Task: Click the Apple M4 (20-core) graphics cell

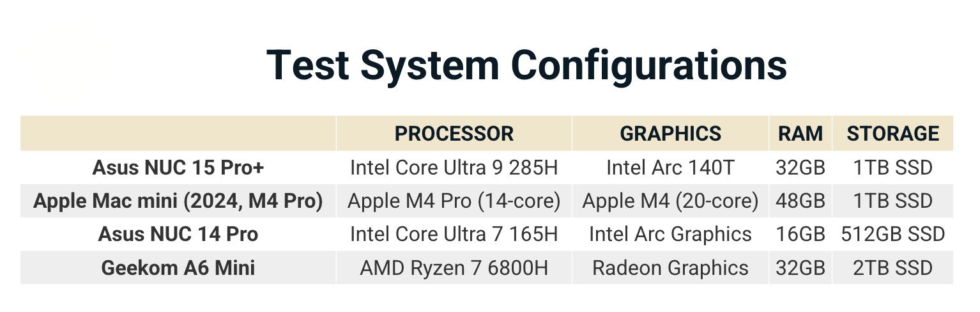Action: coord(670,201)
